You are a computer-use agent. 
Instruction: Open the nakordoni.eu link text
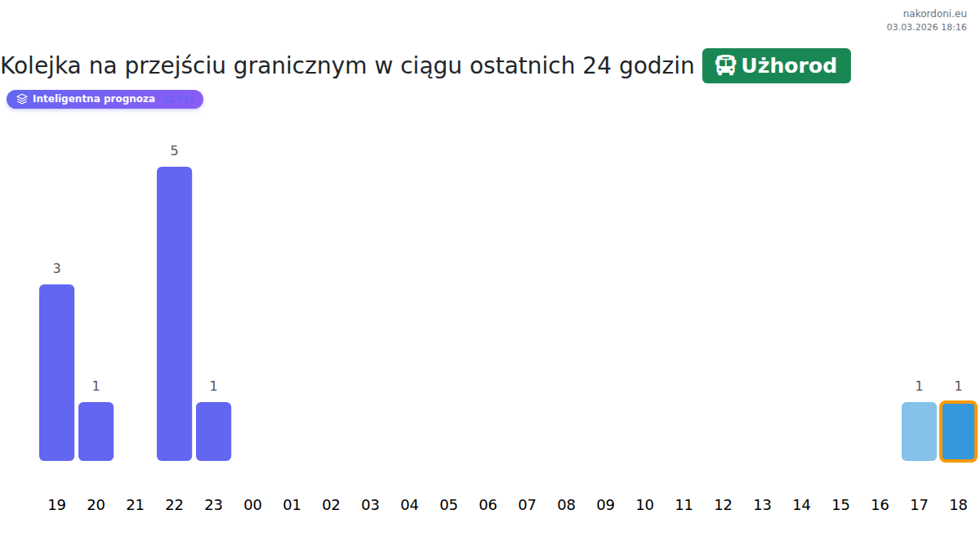pos(934,14)
